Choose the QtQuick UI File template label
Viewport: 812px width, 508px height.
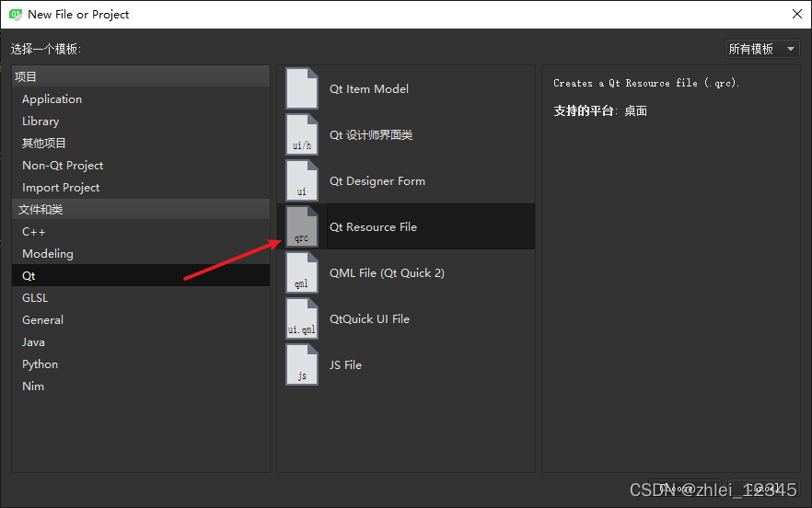pyautogui.click(x=369, y=319)
